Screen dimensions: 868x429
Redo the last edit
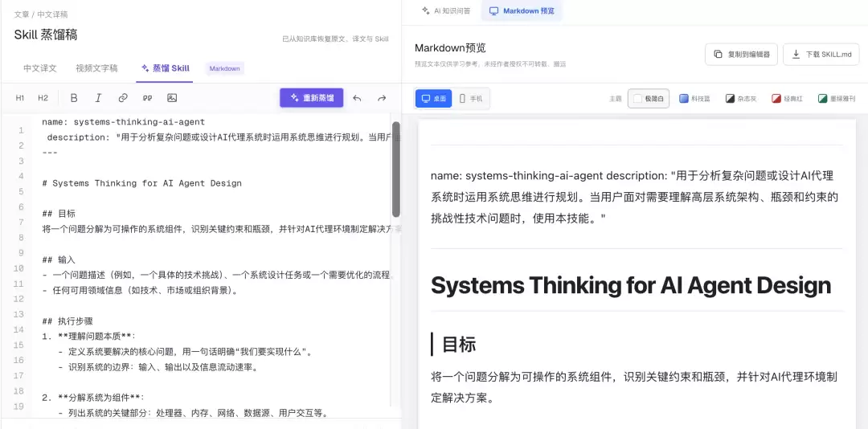pyautogui.click(x=382, y=98)
